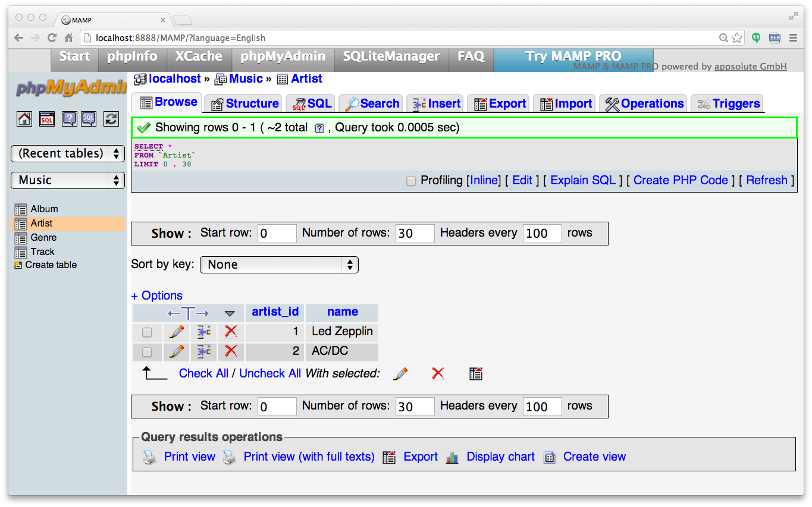Enable the Profiling checkbox

411,181
